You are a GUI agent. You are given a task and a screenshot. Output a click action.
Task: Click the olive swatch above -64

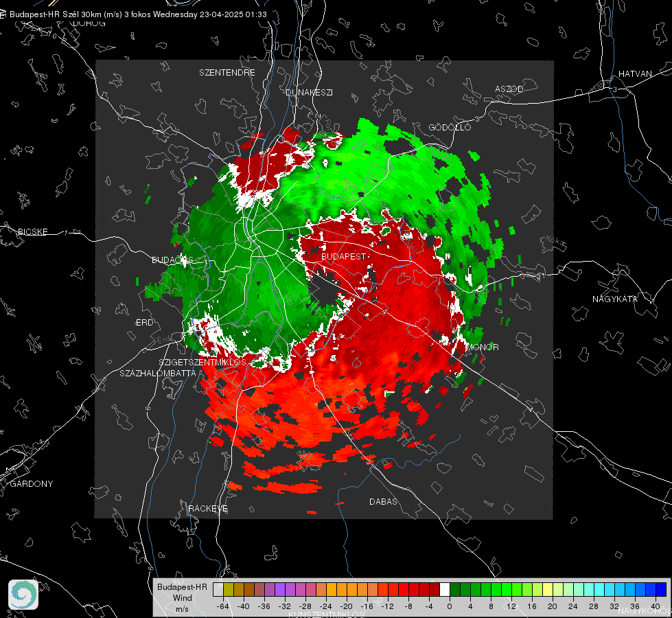point(228,590)
